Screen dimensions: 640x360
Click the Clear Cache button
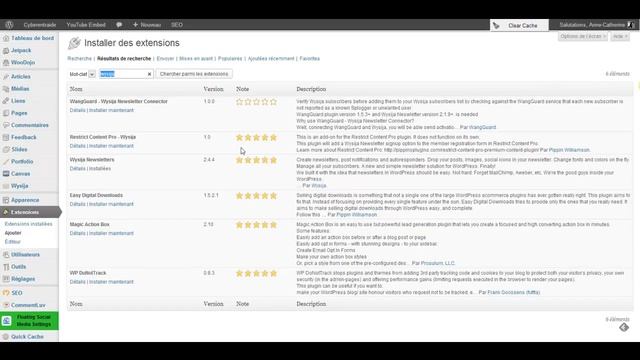click(x=519, y=25)
